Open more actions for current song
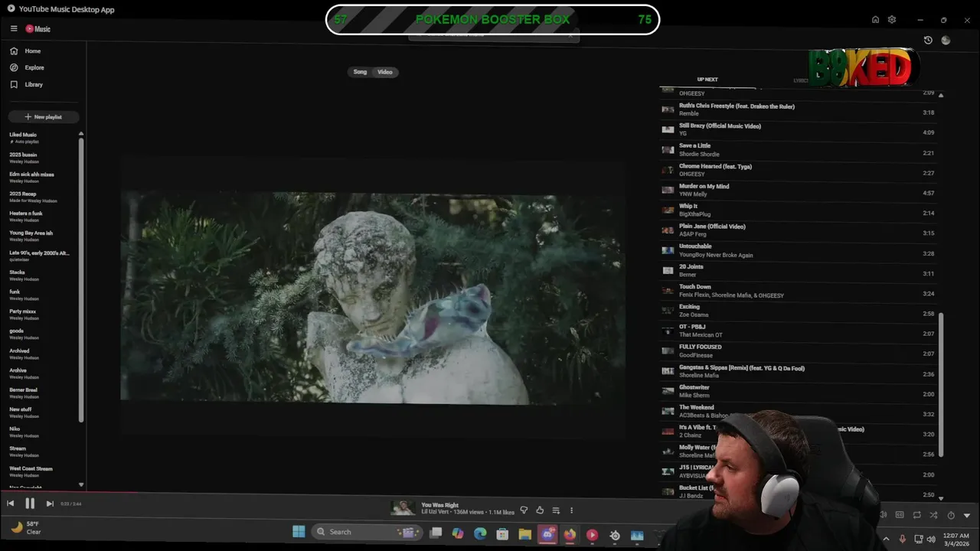 [571, 510]
